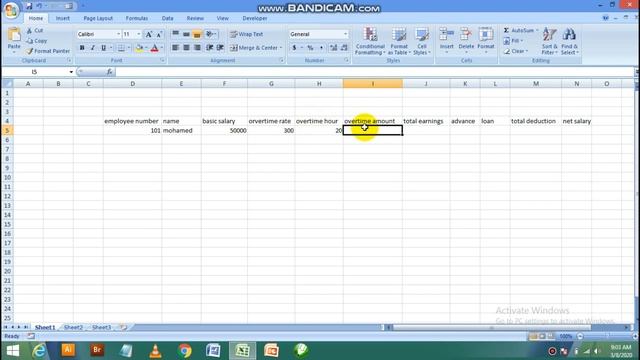Click the Decrease Indent icon

209,48
